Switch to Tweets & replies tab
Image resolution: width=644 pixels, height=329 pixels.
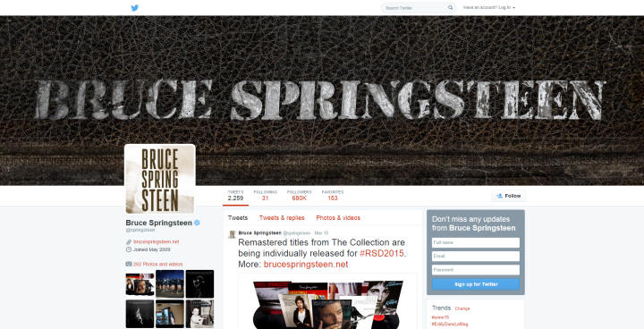point(282,218)
